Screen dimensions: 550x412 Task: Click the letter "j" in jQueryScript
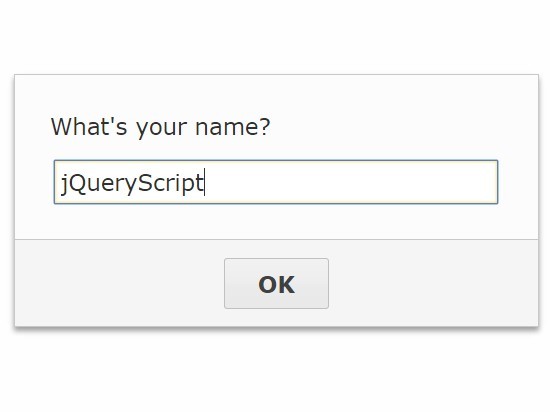(64, 184)
